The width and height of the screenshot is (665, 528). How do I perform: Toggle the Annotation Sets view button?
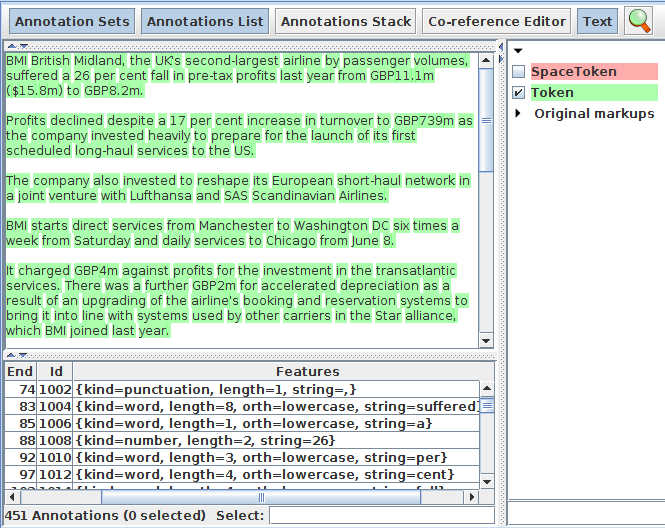point(72,21)
